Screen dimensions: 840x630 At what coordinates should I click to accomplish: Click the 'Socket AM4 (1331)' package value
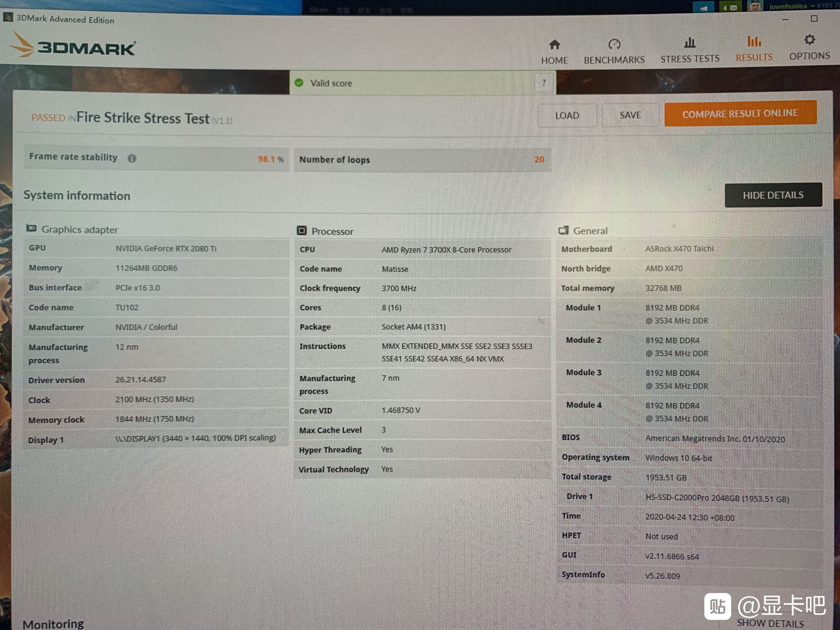coord(413,327)
